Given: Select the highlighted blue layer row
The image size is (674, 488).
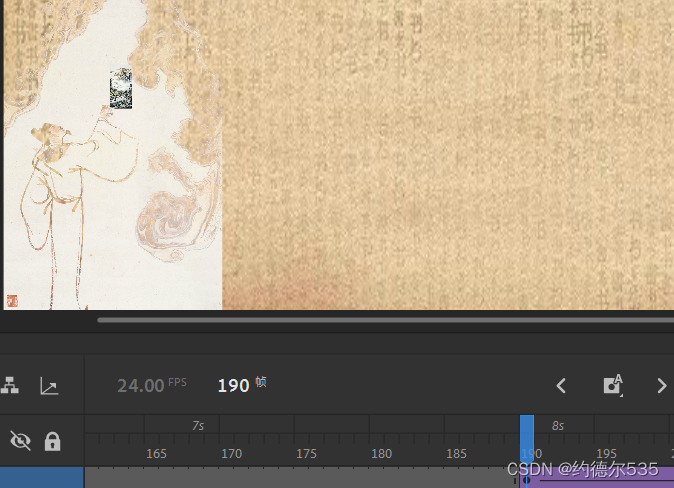Looking at the screenshot, I should [x=42, y=478].
